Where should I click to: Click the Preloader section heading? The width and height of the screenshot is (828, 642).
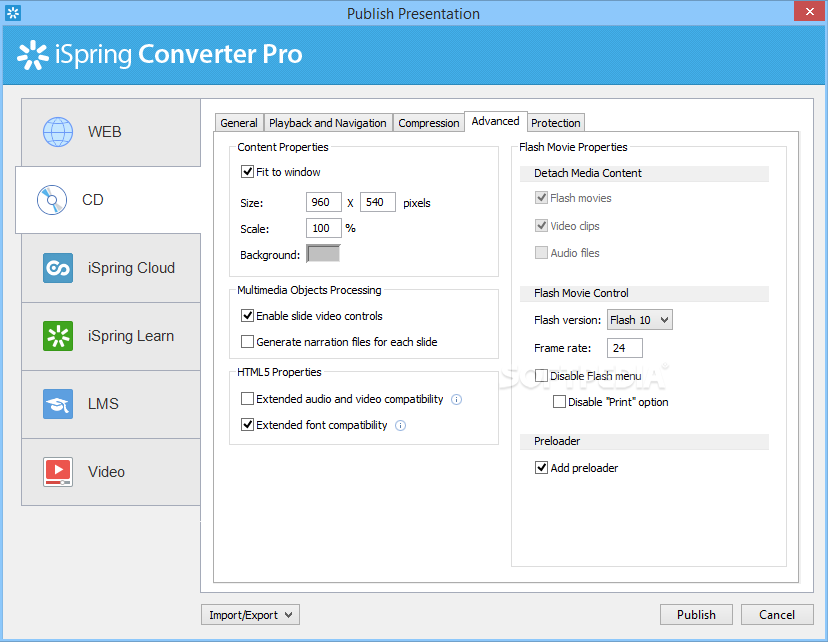pos(557,441)
